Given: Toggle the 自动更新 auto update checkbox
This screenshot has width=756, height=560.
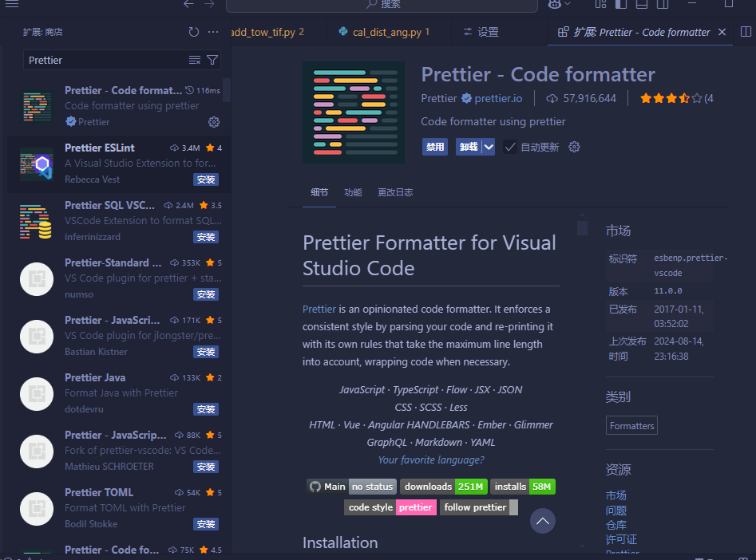Looking at the screenshot, I should [509, 147].
